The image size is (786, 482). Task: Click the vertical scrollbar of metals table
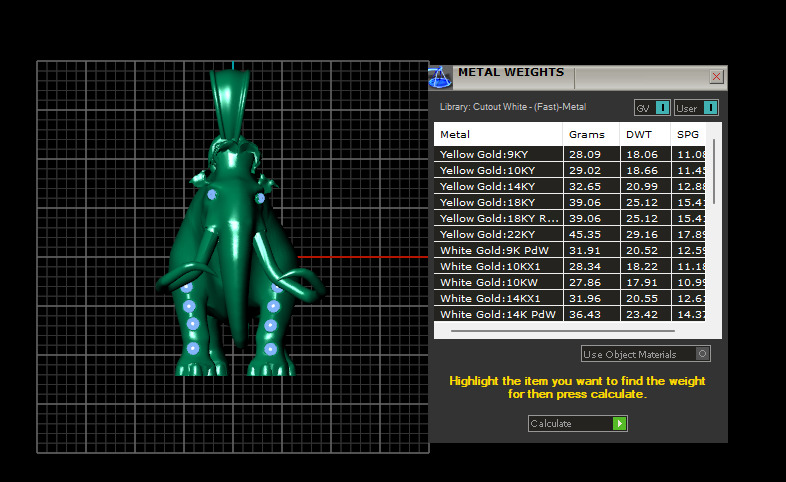pyautogui.click(x=714, y=172)
